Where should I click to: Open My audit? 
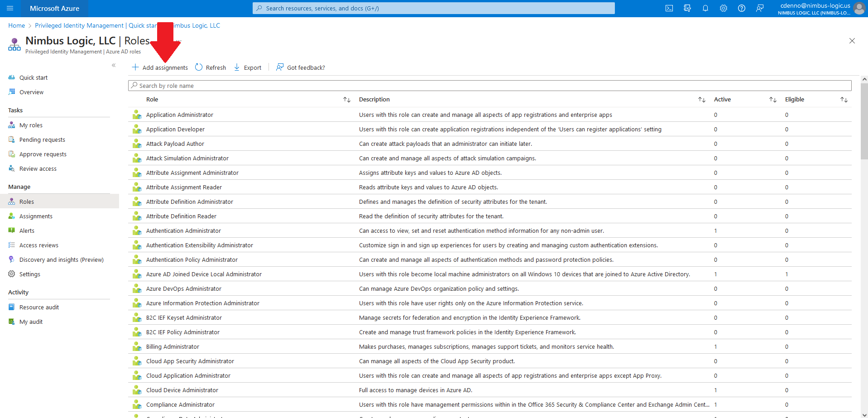tap(31, 322)
